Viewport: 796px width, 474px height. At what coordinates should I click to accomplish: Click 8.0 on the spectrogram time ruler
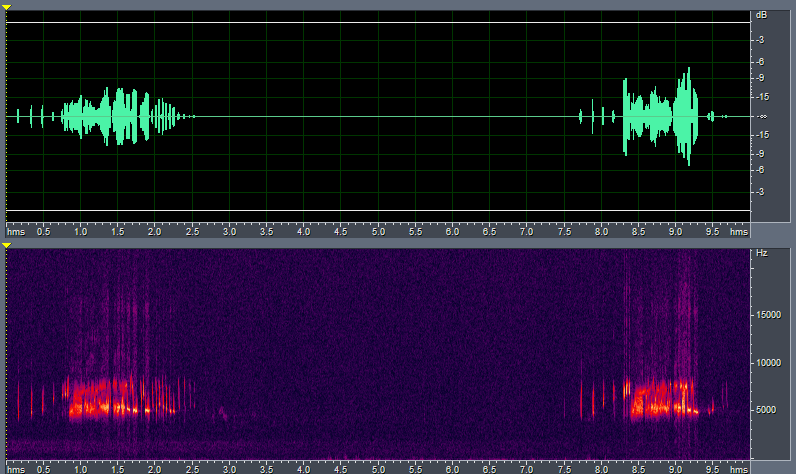(601, 469)
